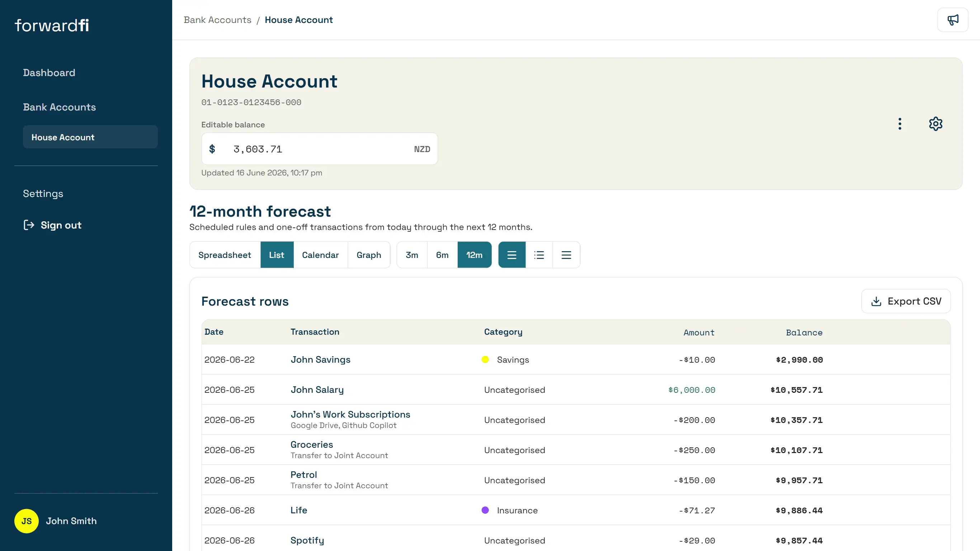Click the -$200.00 amount cell

pos(694,420)
